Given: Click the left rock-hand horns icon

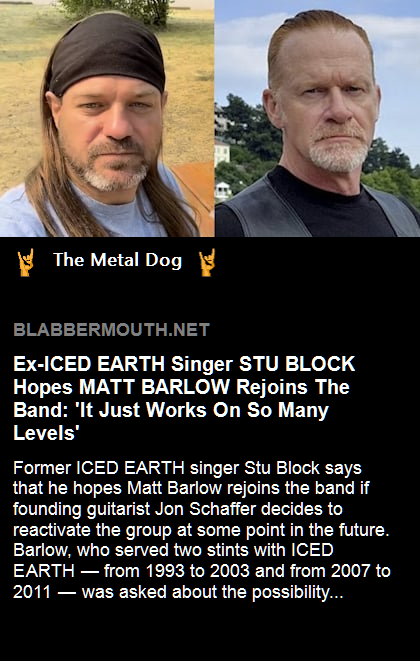Looking at the screenshot, I should pyautogui.click(x=25, y=262).
